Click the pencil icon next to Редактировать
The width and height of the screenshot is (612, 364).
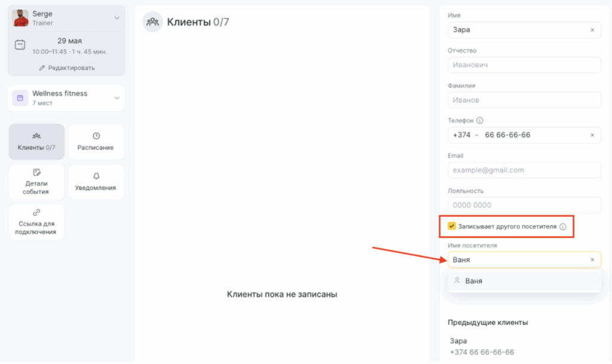(x=42, y=68)
